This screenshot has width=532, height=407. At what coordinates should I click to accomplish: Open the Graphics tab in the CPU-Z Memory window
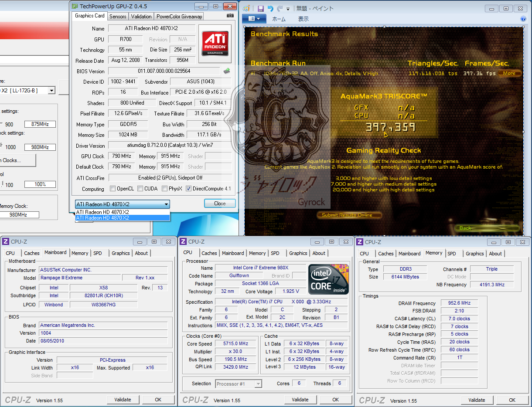pos(475,254)
